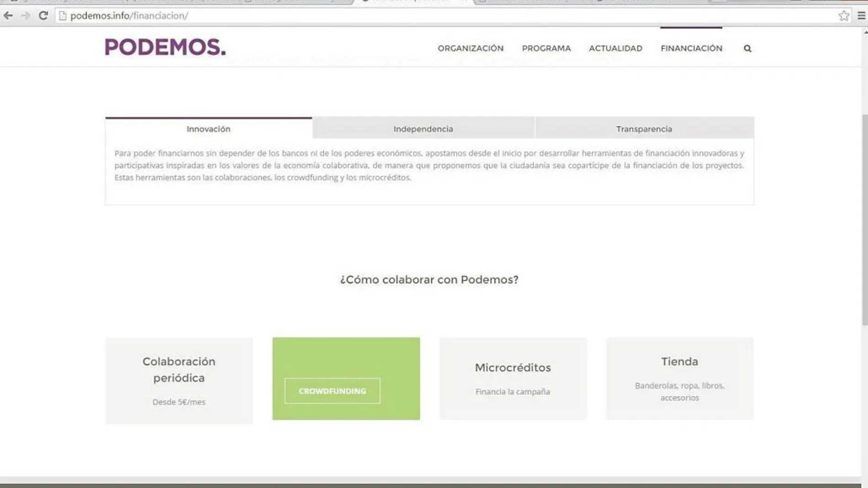
Task: Click the page icon in address bar
Action: [x=63, y=16]
